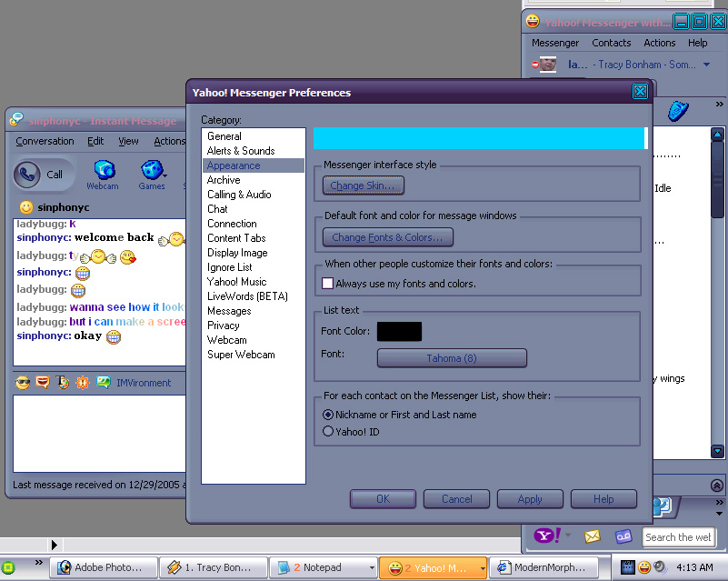Screen dimensions: 728x581
Task: Pick the black list text Font Color swatch
Action: point(399,331)
